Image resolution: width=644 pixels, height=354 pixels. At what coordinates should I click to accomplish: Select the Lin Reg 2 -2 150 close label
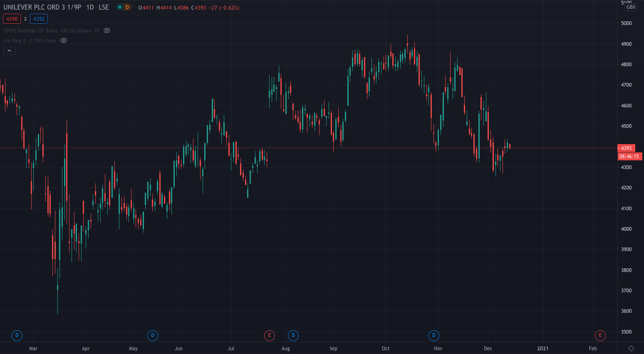(x=30, y=40)
